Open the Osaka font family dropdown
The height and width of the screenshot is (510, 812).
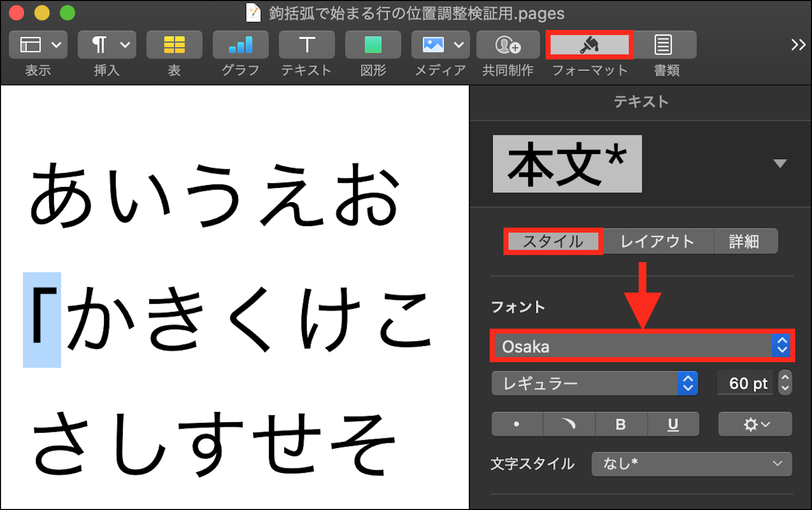[x=641, y=346]
